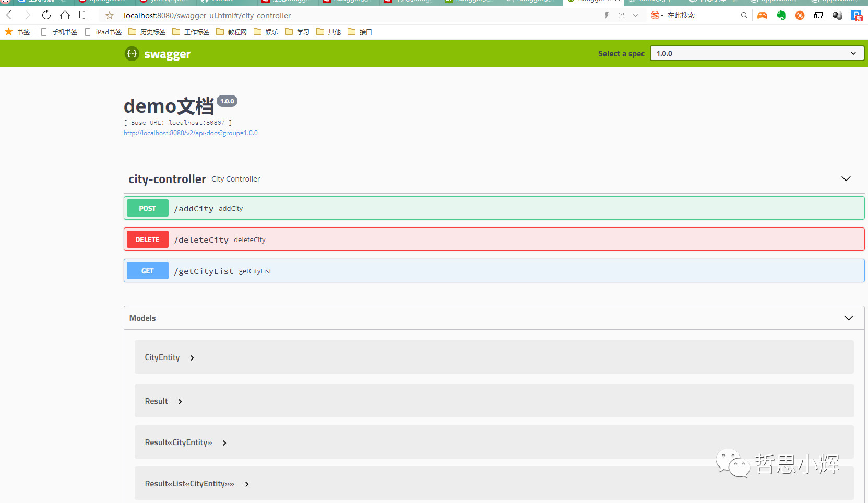
Task: Open the Sogou search engine selector
Action: click(x=657, y=16)
